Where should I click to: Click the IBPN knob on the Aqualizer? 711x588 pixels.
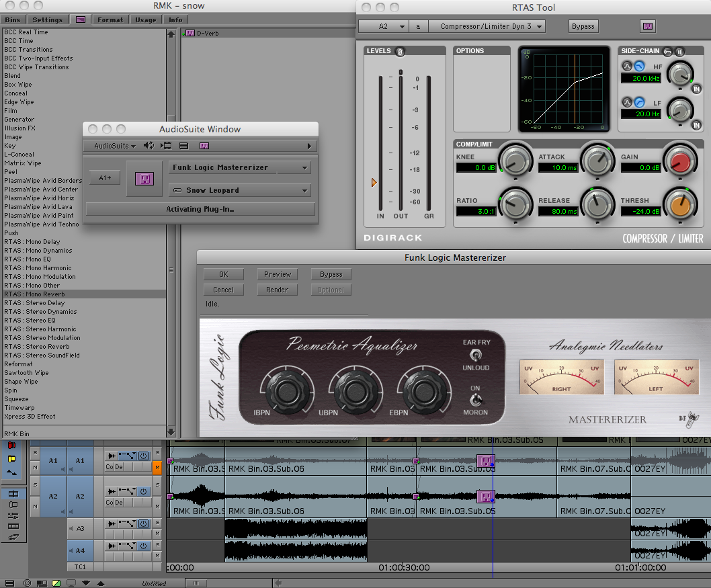[x=286, y=391]
